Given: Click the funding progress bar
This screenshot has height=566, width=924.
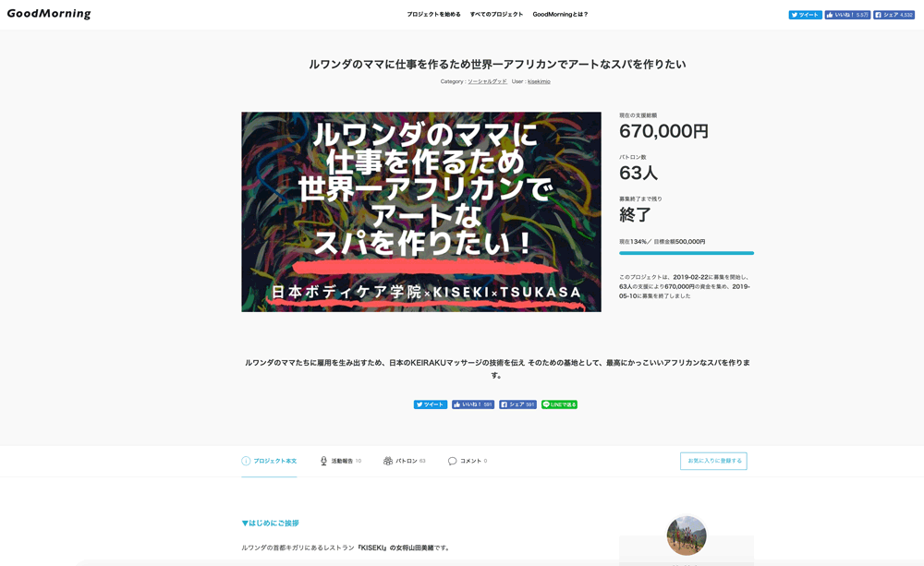Looking at the screenshot, I should coord(687,253).
